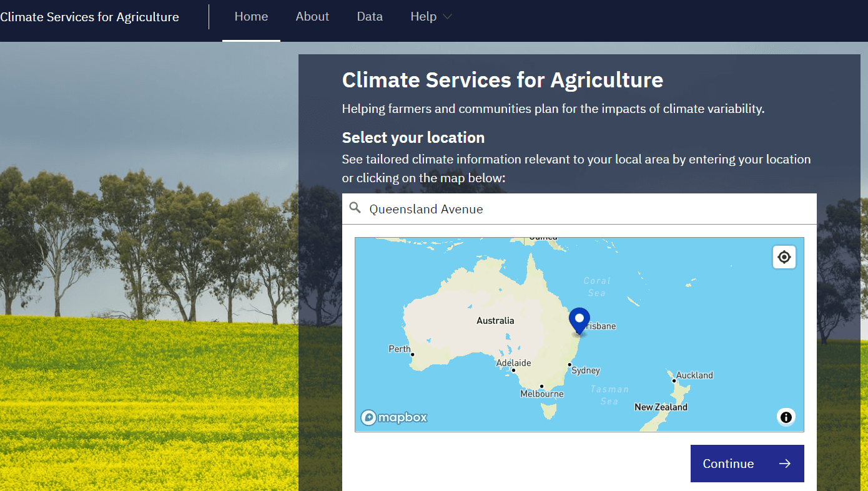The height and width of the screenshot is (491, 868).
Task: Click the Melbourne dot marker on the map
Action: pyautogui.click(x=542, y=386)
